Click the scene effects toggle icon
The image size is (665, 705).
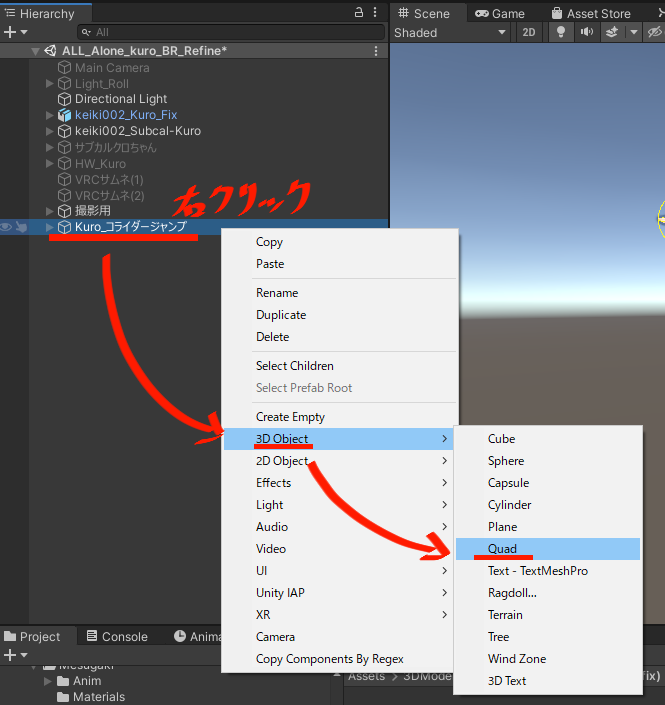pyautogui.click(x=613, y=32)
